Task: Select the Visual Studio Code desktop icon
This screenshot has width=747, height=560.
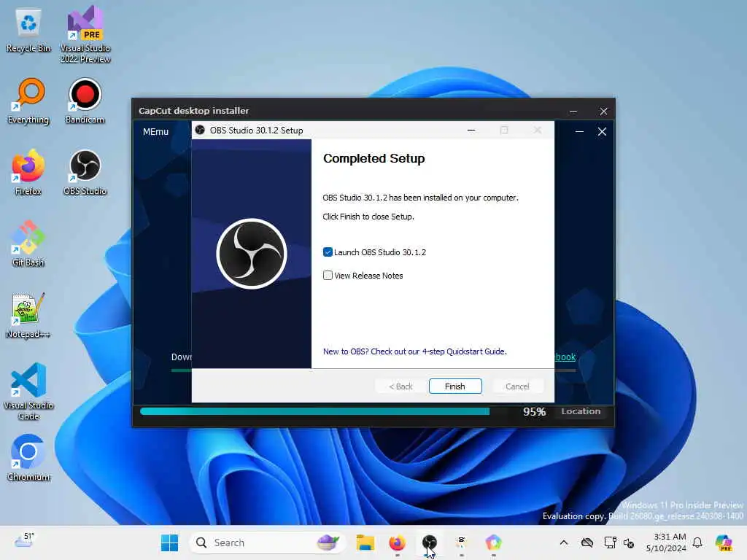Action: pyautogui.click(x=28, y=392)
